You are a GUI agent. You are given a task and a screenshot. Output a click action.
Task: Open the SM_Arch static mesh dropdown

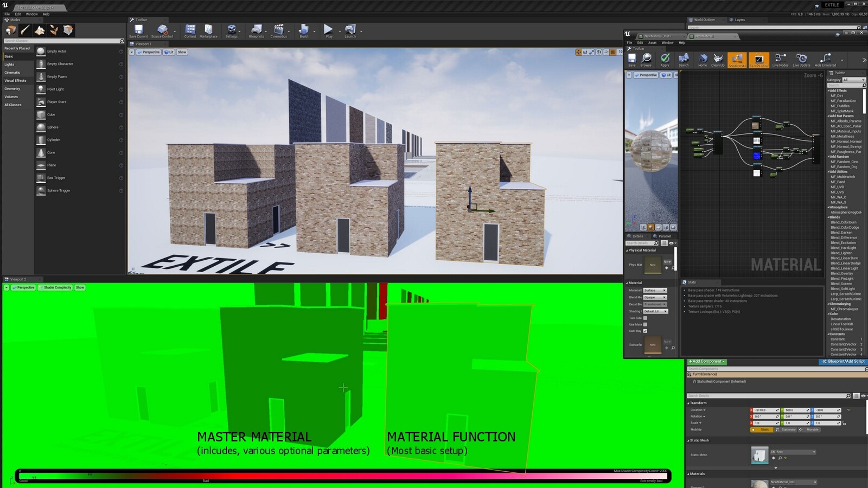(793, 452)
